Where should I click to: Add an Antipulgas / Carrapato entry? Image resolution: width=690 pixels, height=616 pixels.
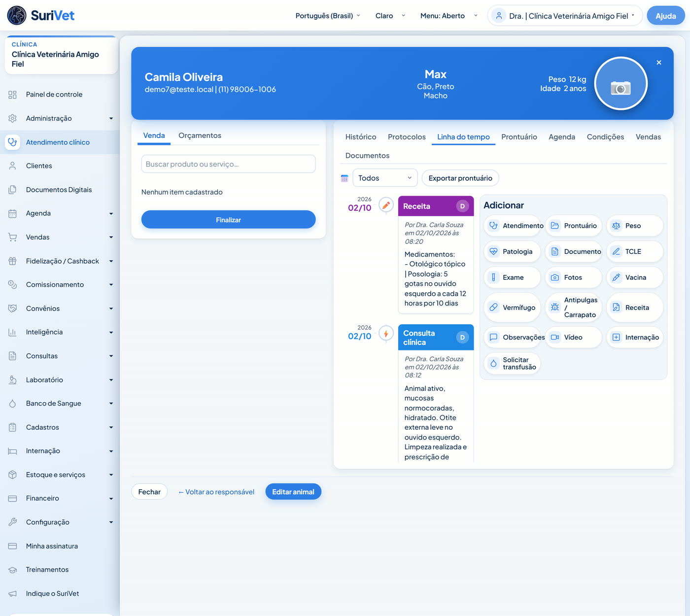574,308
